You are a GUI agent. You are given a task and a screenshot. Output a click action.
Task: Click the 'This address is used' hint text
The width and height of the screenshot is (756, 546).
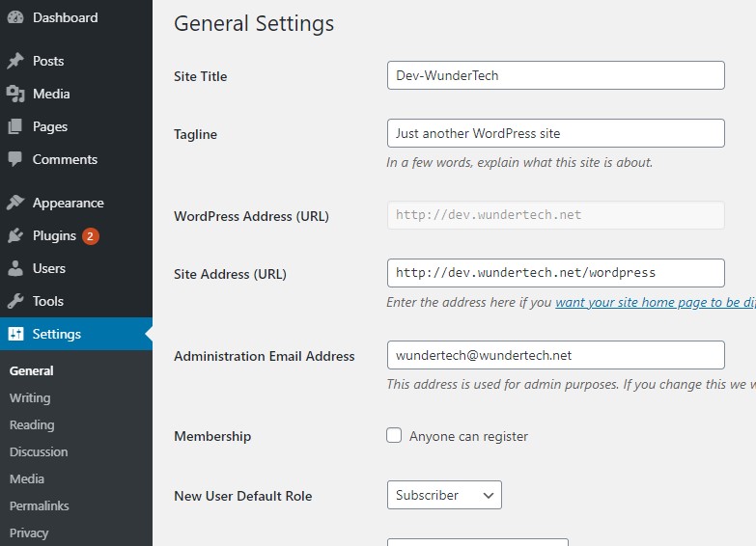point(571,384)
